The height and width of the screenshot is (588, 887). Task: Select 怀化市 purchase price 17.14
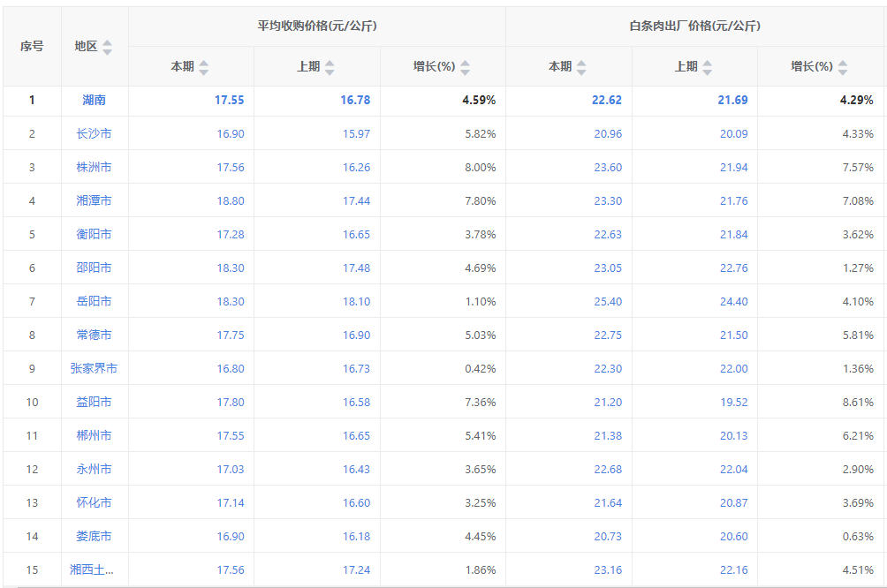[x=231, y=502]
